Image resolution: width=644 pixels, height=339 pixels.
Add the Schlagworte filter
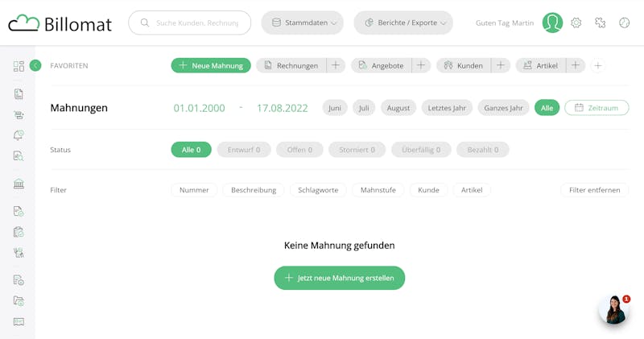pyautogui.click(x=318, y=190)
